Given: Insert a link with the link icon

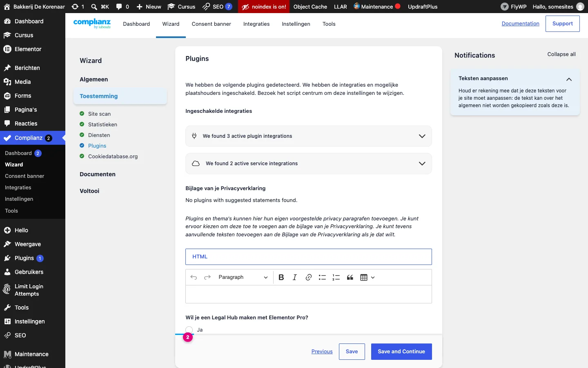Looking at the screenshot, I should pyautogui.click(x=309, y=277).
